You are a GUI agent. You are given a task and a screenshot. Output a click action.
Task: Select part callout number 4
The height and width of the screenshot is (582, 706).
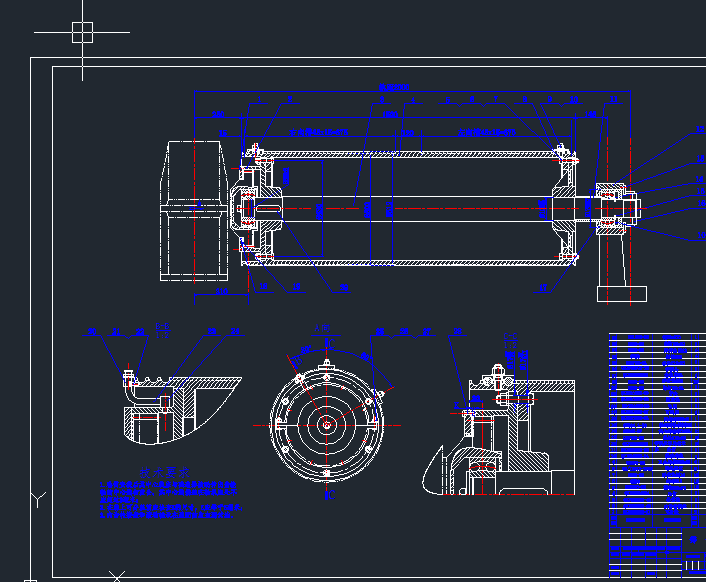[x=413, y=100]
